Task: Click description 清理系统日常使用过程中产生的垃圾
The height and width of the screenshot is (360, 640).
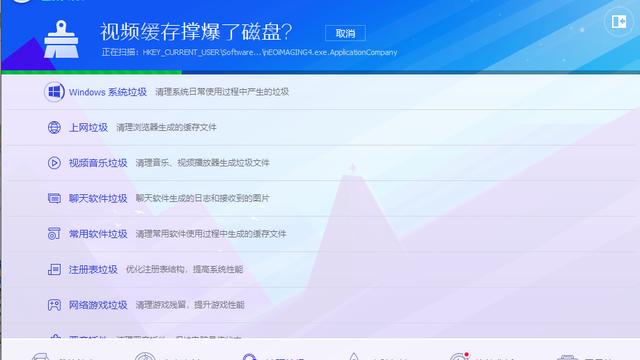Action: (x=222, y=92)
